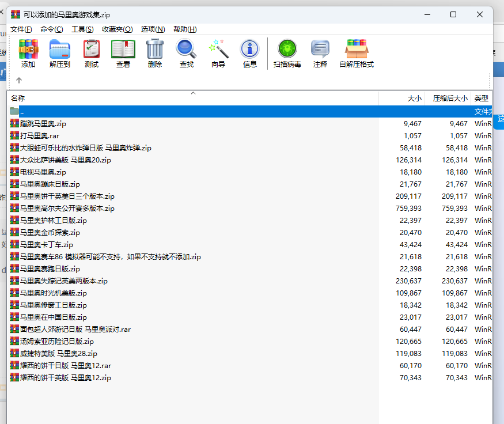The image size is (504, 424).
Task: Click the 查找 (Find) magnifier icon
Action: pyautogui.click(x=187, y=53)
